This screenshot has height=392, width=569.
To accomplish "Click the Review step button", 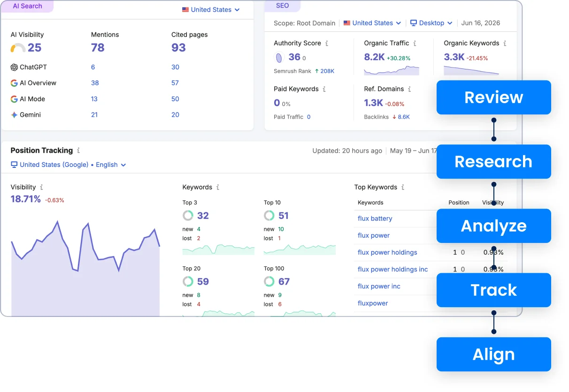I will click(x=494, y=98).
